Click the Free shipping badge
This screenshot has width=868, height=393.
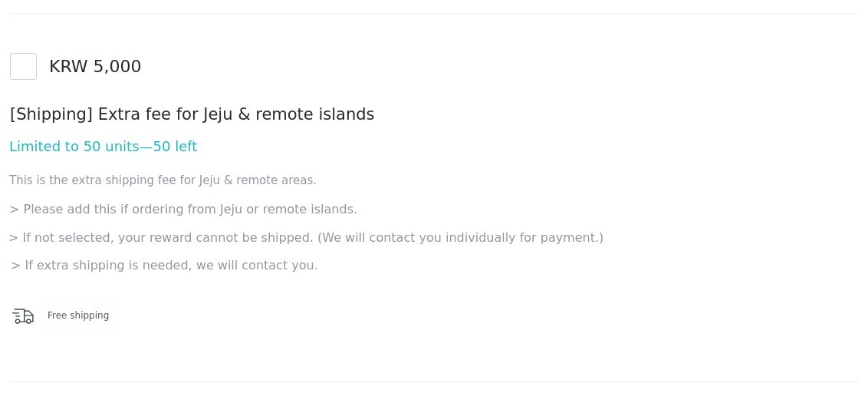[x=78, y=315]
